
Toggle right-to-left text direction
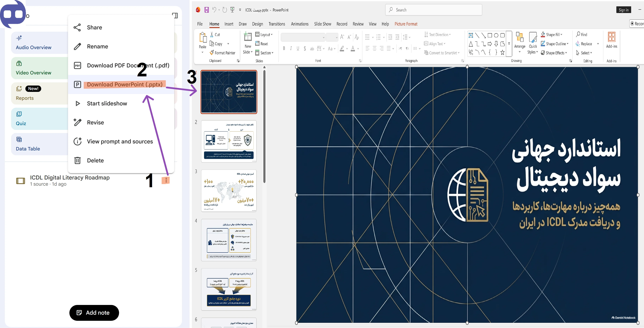407,48
